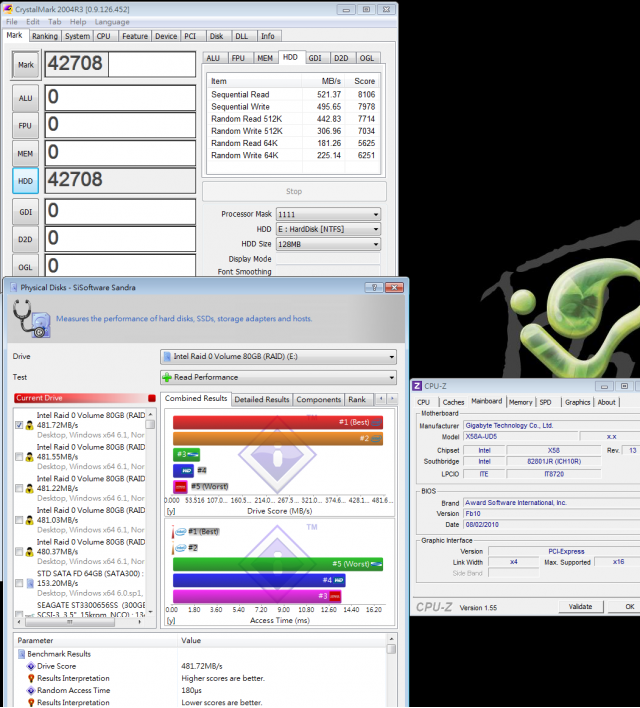This screenshot has height=708, width=640.
Task: Click the Sandra help question mark button
Action: coord(374,288)
